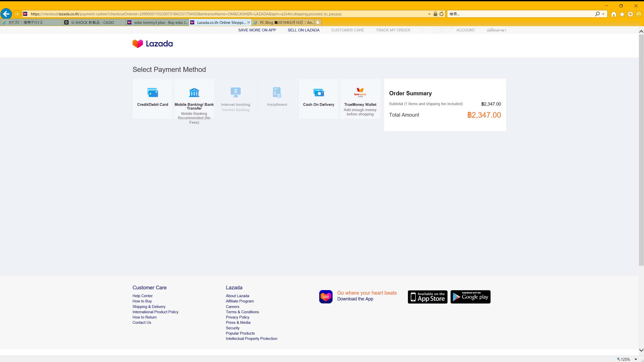
Task: Choose the Mobile Banking bank building icon
Action: [194, 93]
